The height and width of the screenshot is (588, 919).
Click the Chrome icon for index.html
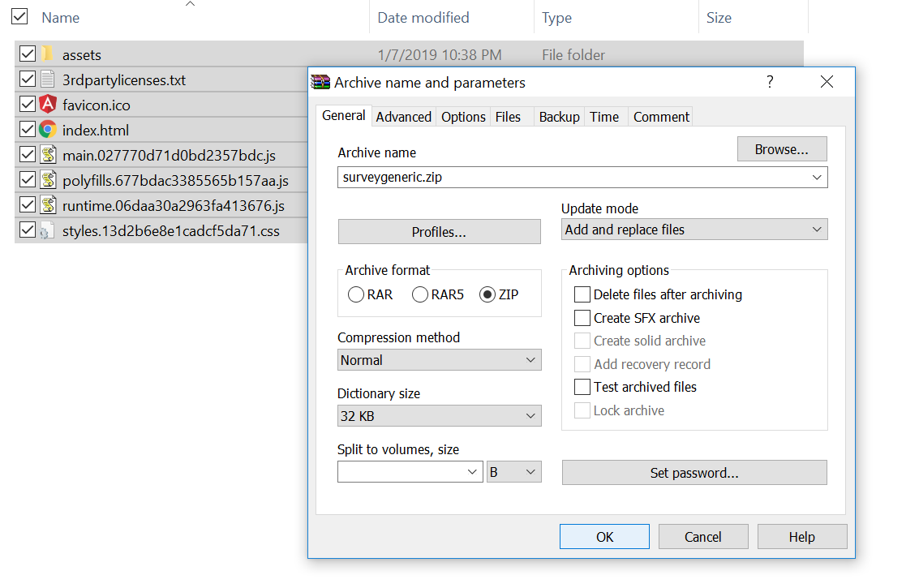[x=48, y=130]
